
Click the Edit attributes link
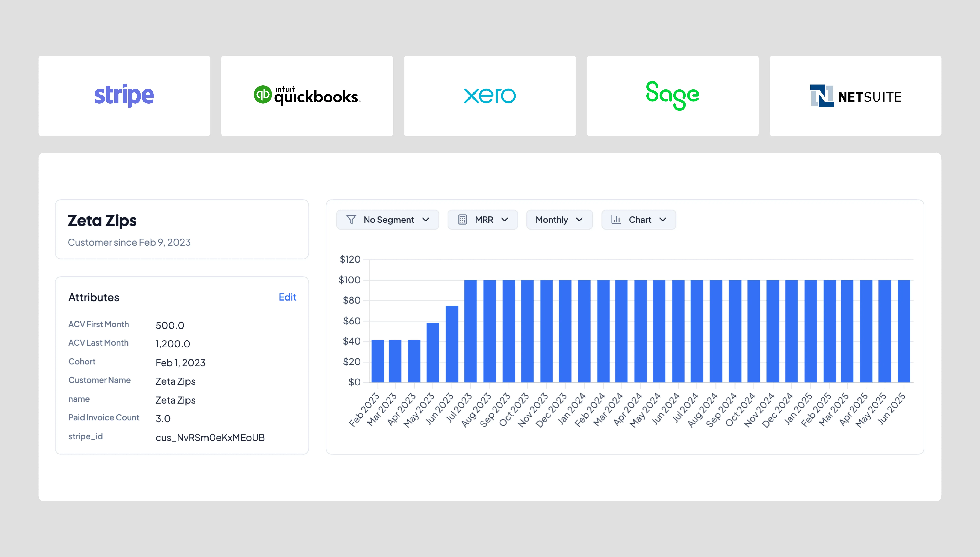tap(287, 297)
